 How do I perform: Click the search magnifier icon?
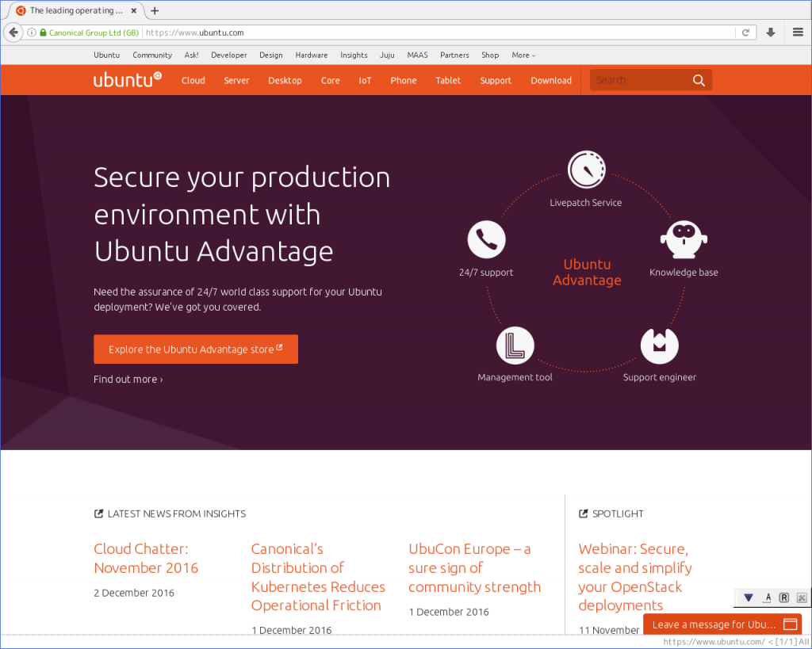coord(698,79)
